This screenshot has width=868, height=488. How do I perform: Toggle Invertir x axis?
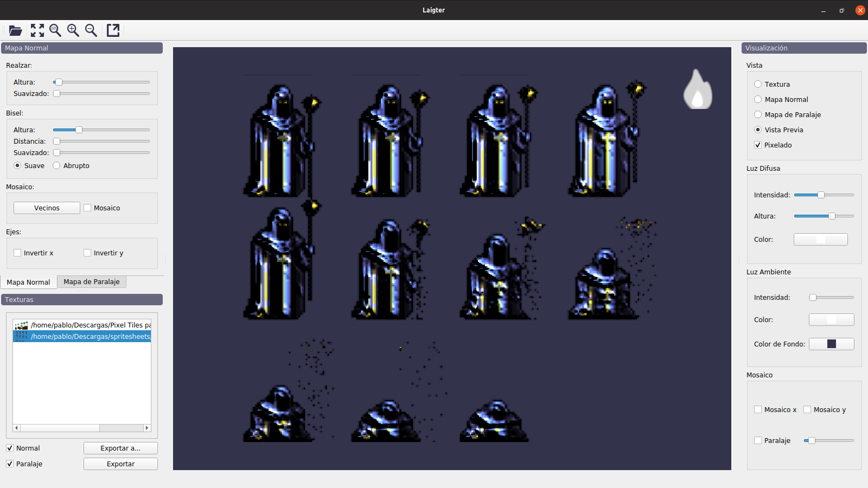pos(34,253)
